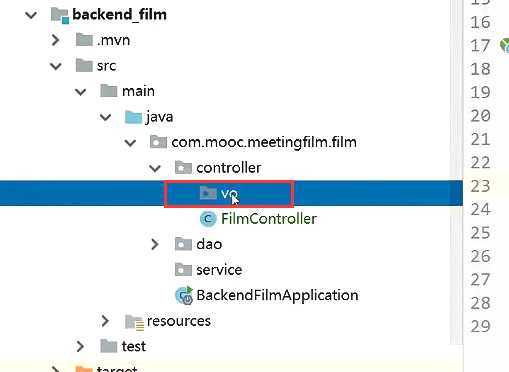The height and width of the screenshot is (372, 509).
Task: Select the BackendFilmApplication file label
Action: (x=277, y=295)
